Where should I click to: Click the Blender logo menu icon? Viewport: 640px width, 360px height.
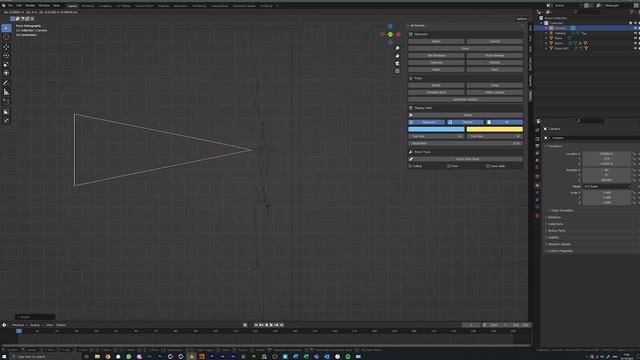pos(4,6)
